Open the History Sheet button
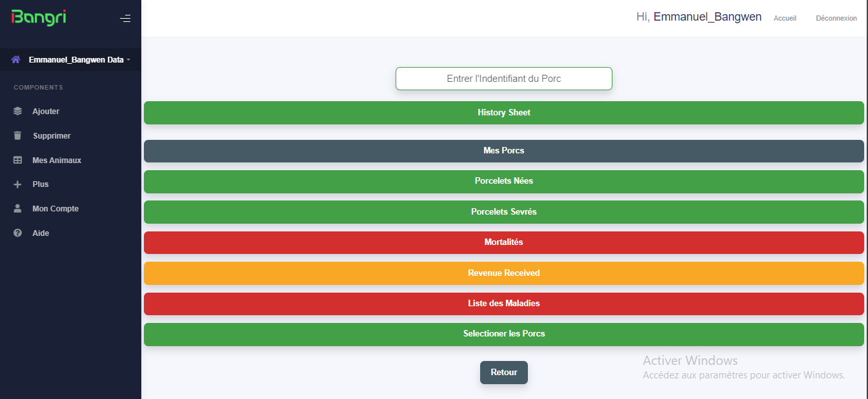868x399 pixels. click(503, 113)
